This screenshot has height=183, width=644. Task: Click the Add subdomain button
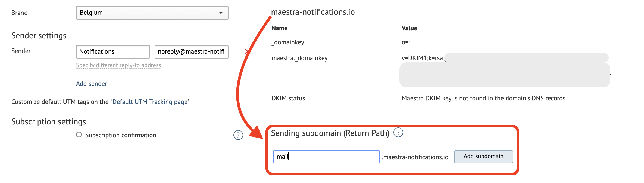484,157
